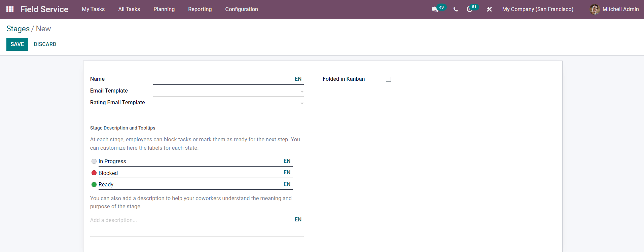The width and height of the screenshot is (644, 252).
Task: Click EN translate button for Name field
Action: [x=298, y=79]
